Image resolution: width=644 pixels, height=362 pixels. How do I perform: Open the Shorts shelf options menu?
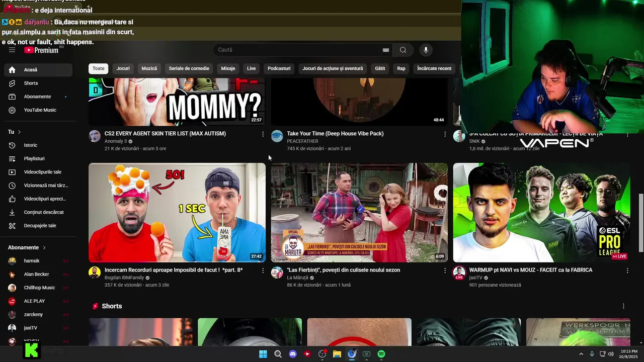click(623, 306)
